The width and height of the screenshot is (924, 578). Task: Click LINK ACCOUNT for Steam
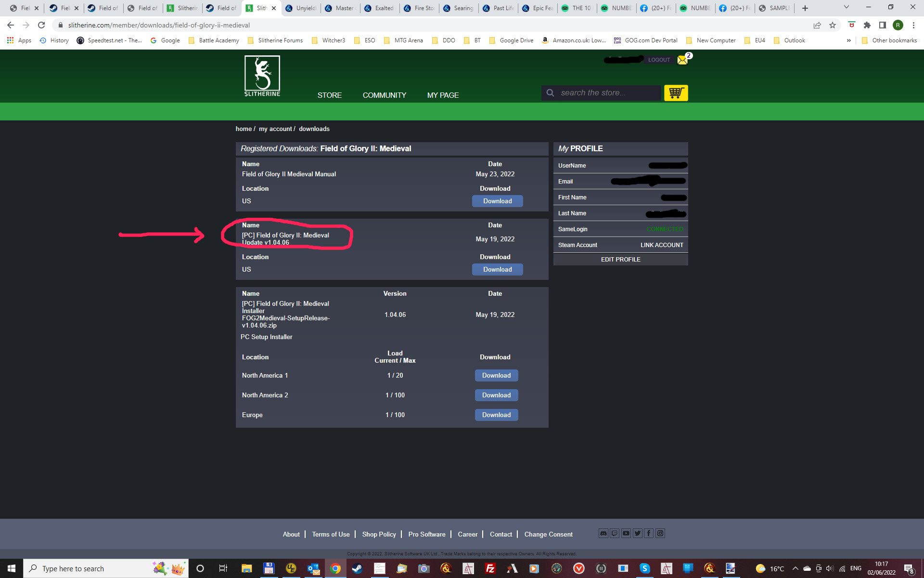661,245
